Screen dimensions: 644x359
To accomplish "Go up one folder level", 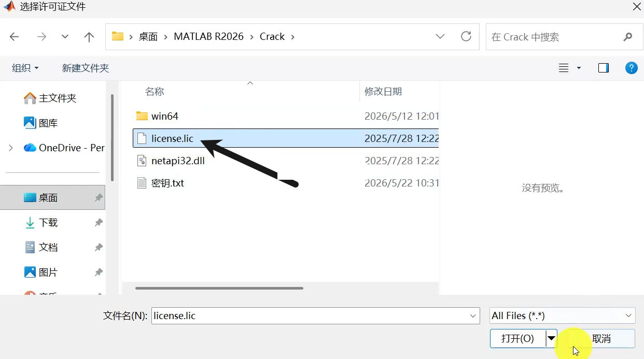I will 89,37.
